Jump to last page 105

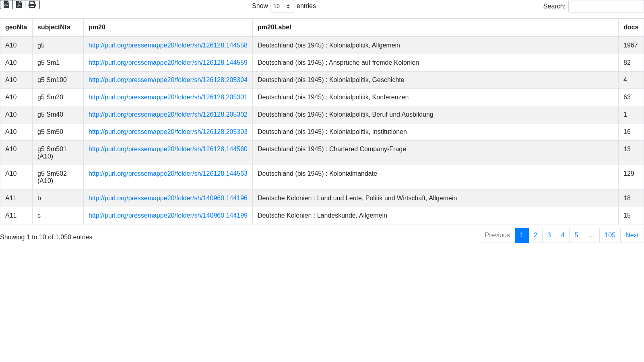tap(610, 235)
